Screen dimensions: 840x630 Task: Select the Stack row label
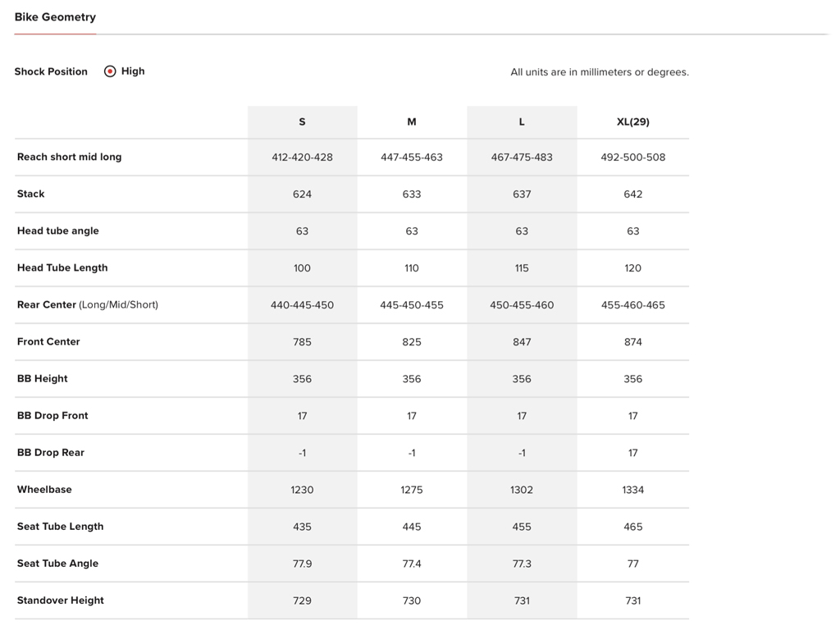[31, 194]
